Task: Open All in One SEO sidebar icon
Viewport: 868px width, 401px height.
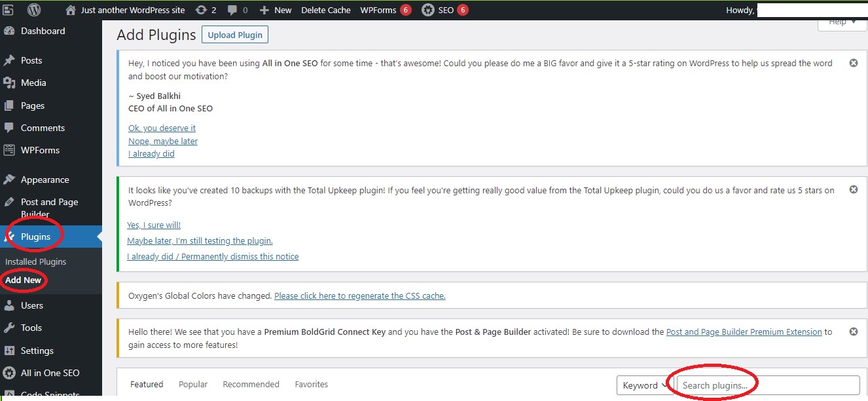Action: [9, 373]
